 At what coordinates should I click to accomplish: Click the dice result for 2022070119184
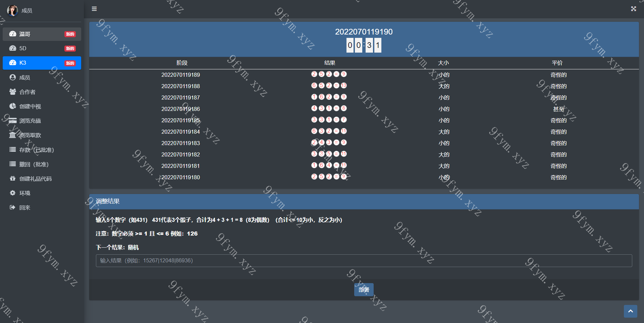(x=329, y=131)
